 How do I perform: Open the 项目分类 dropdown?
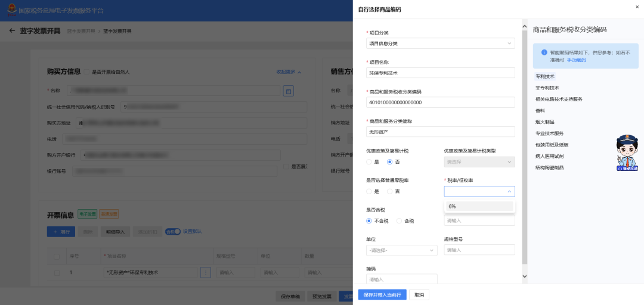point(440,43)
